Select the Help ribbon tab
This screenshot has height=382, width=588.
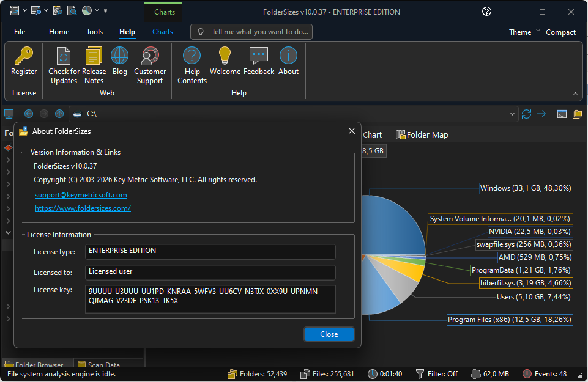point(127,32)
